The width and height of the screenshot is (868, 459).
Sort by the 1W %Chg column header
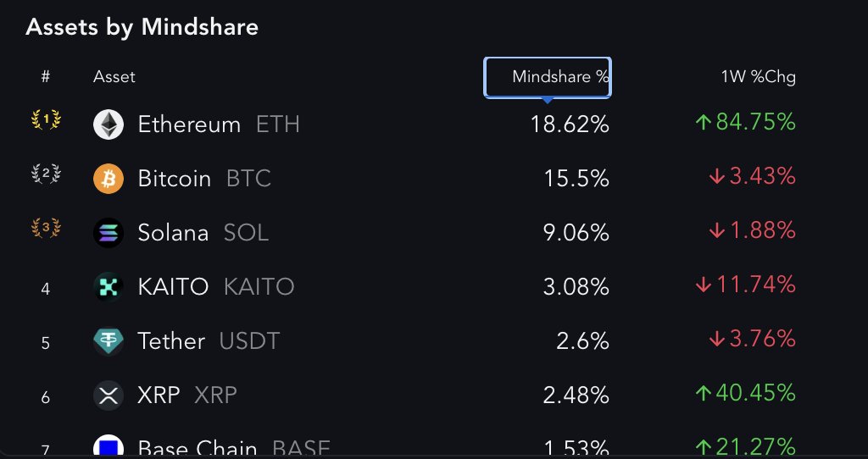coord(759,77)
